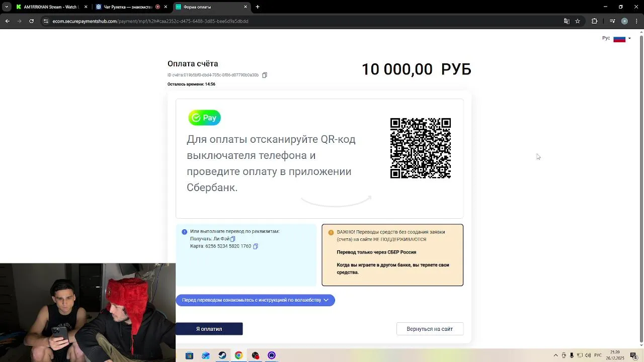Open the purple circle app in taskbar
Screen dimensions: 644x362
coord(272,355)
